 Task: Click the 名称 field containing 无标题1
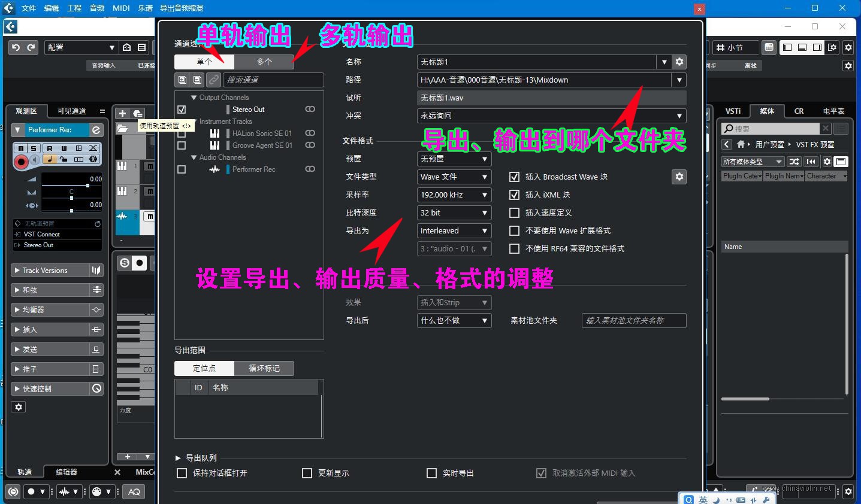[537, 62]
